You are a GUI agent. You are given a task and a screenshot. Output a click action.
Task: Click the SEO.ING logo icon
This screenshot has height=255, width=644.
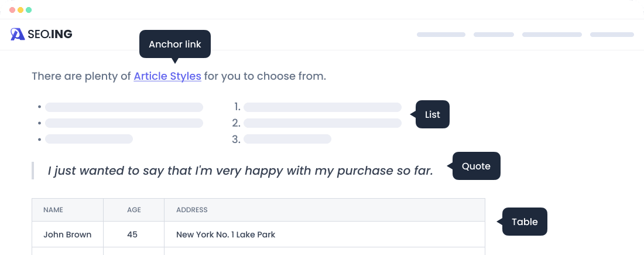(17, 35)
